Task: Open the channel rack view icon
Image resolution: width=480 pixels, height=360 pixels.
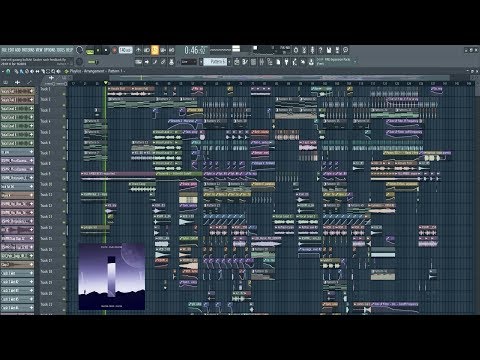Action: pyautogui.click(x=253, y=62)
